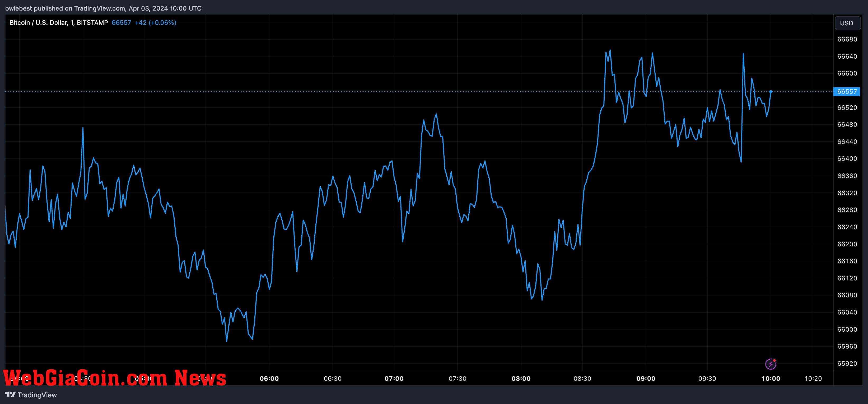Click the 66480 price axis label
This screenshot has width=868, height=404.
pyautogui.click(x=847, y=125)
